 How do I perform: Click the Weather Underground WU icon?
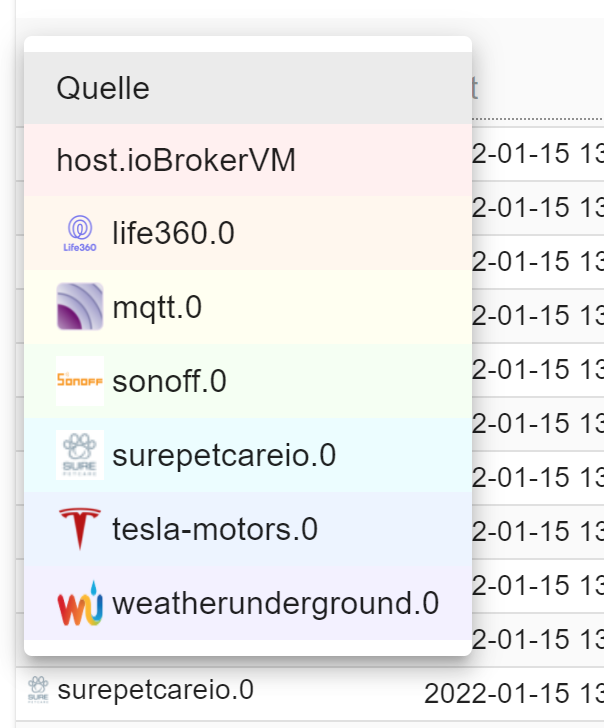click(x=80, y=603)
